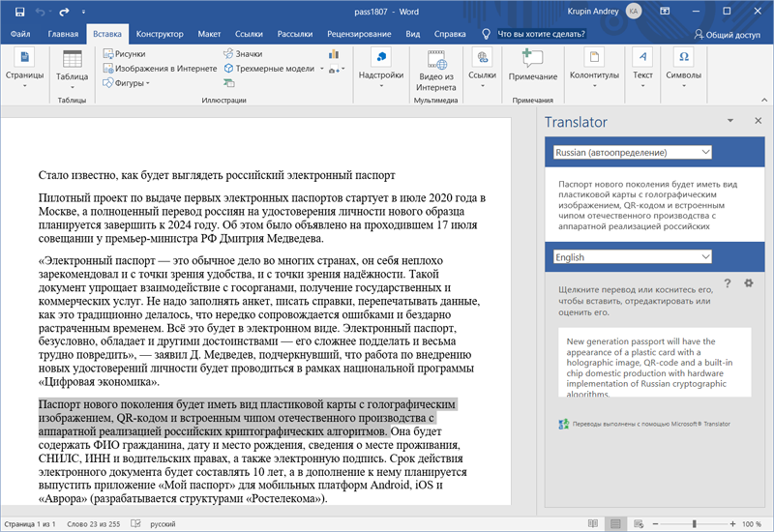Switch to the Главная tab
The height and width of the screenshot is (532, 774).
(x=63, y=34)
